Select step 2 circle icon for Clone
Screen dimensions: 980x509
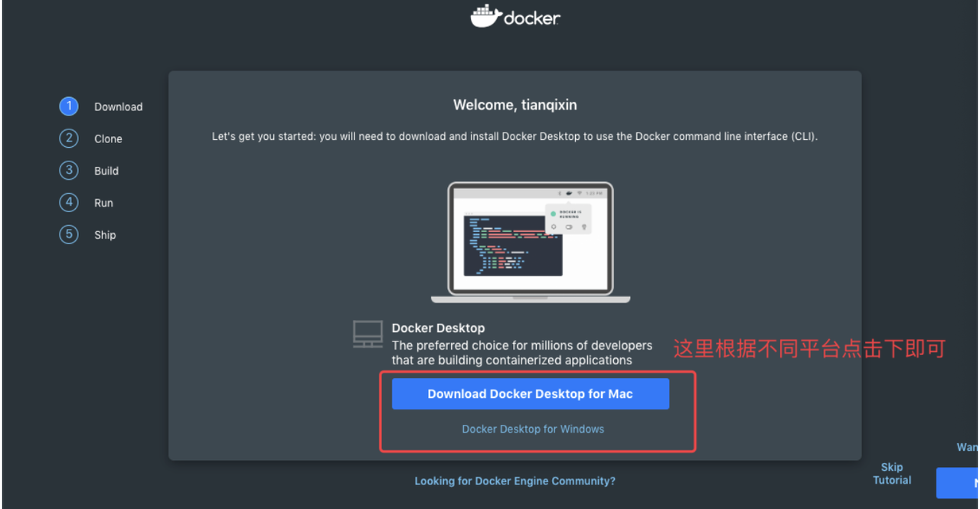pos(69,139)
